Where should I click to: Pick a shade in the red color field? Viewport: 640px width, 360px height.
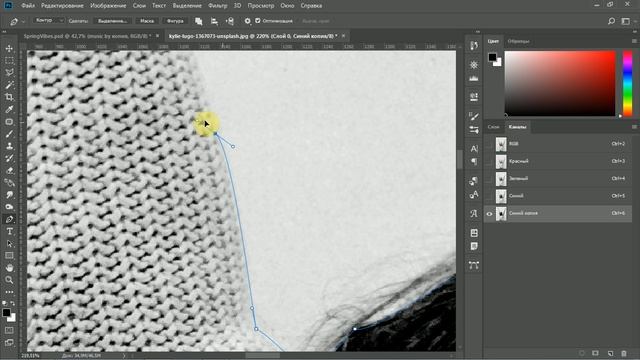pos(560,84)
